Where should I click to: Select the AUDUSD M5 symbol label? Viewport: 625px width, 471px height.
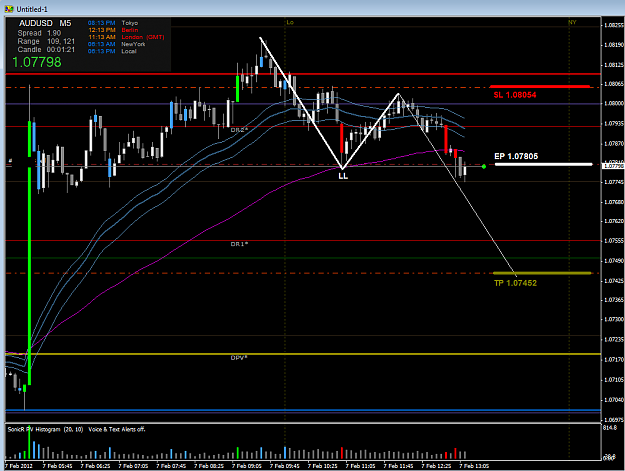click(45, 23)
